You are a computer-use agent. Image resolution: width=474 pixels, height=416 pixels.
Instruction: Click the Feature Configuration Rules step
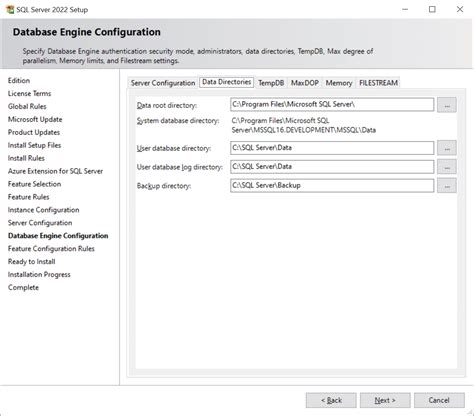[x=51, y=249]
